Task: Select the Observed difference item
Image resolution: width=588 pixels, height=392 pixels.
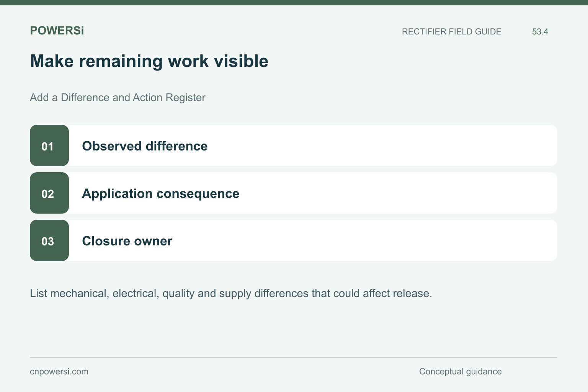Action: click(x=294, y=145)
